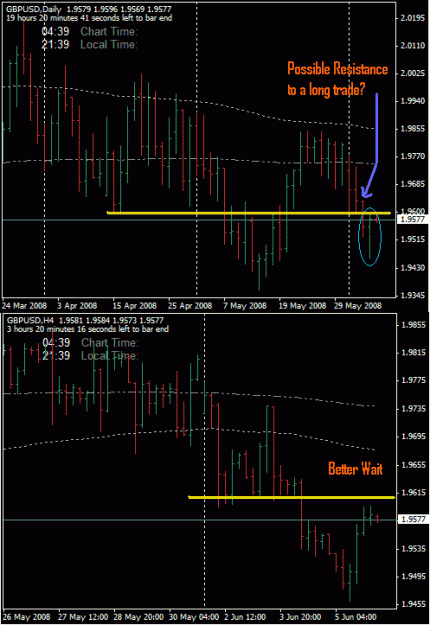Screen dimensions: 430x625
Task: Click the '29 May 2008' date label
Action: click(x=357, y=306)
